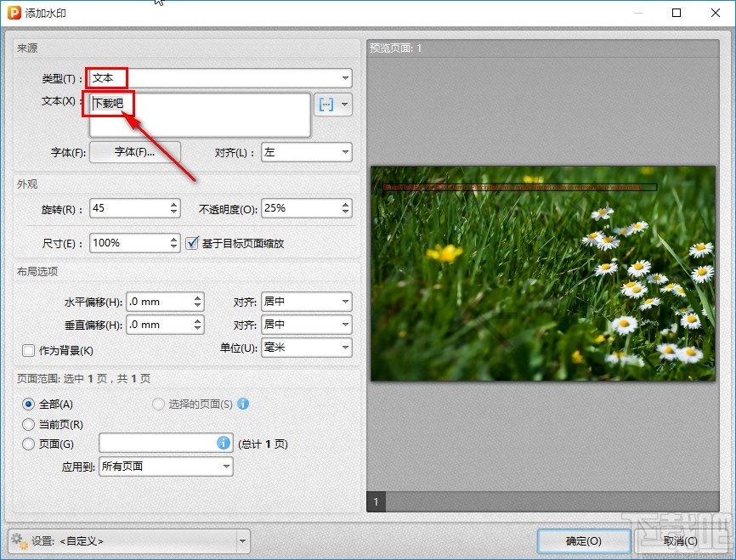Decrease the 尺寸 size percentage
The width and height of the screenshot is (736, 560).
click(x=174, y=246)
